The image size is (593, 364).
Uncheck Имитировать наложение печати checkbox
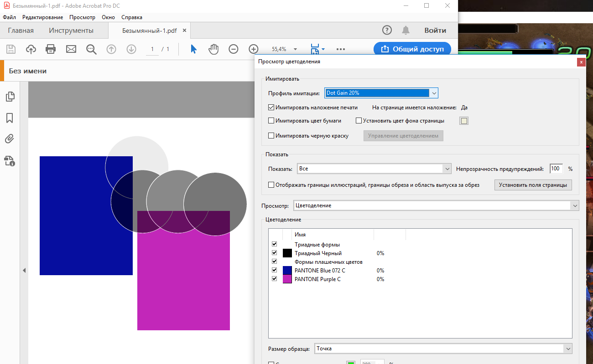[271, 108]
